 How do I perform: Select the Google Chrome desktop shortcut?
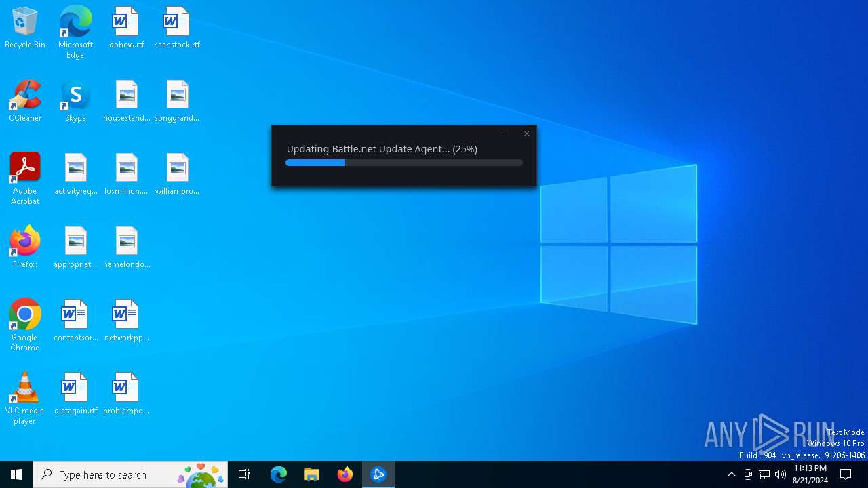25,325
